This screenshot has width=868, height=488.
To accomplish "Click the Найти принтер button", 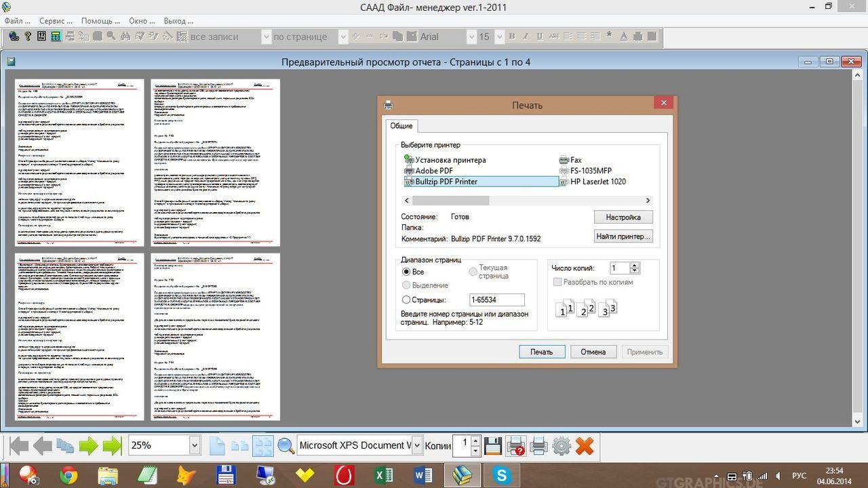I will tap(623, 237).
